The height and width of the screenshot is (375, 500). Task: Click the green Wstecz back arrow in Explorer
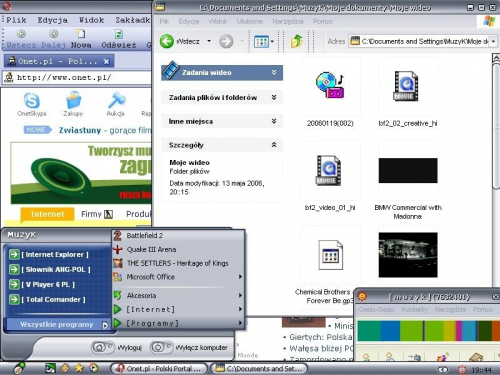pyautogui.click(x=167, y=41)
